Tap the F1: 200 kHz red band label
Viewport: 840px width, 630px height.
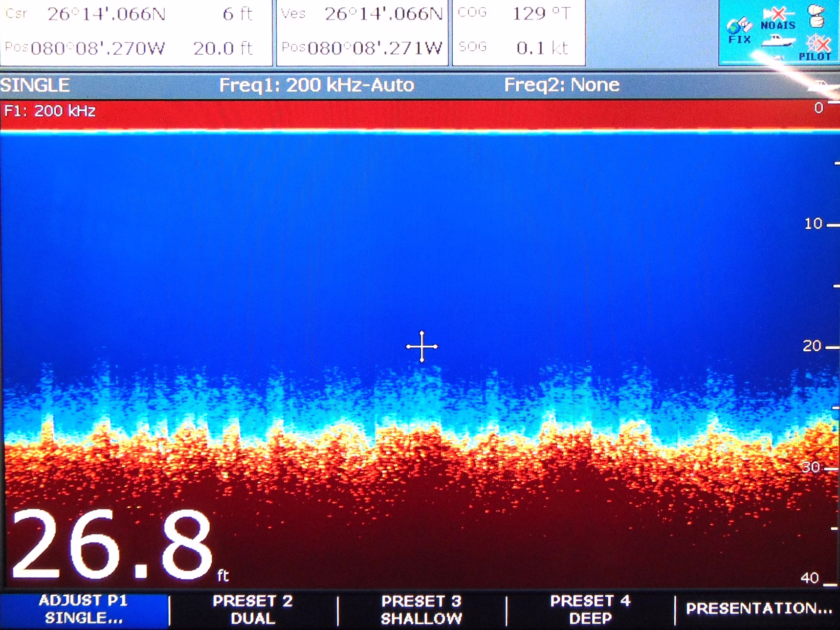(x=50, y=111)
